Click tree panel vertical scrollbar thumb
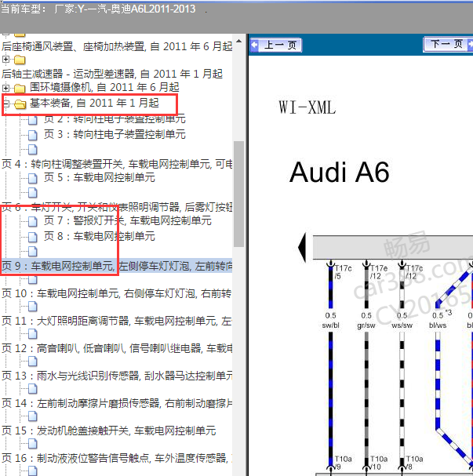This screenshot has height=476, width=473. click(239, 194)
